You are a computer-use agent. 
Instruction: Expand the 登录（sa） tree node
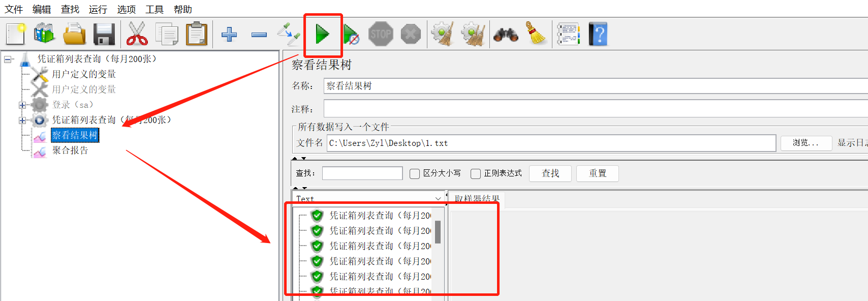pos(22,105)
